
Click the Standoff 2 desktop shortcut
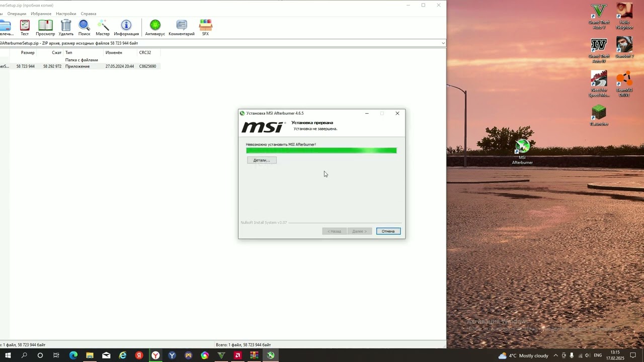(624, 48)
